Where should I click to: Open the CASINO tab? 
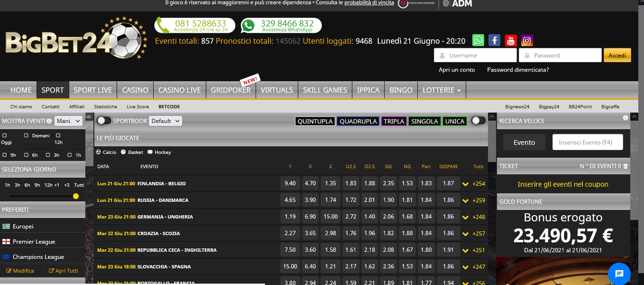135,90
